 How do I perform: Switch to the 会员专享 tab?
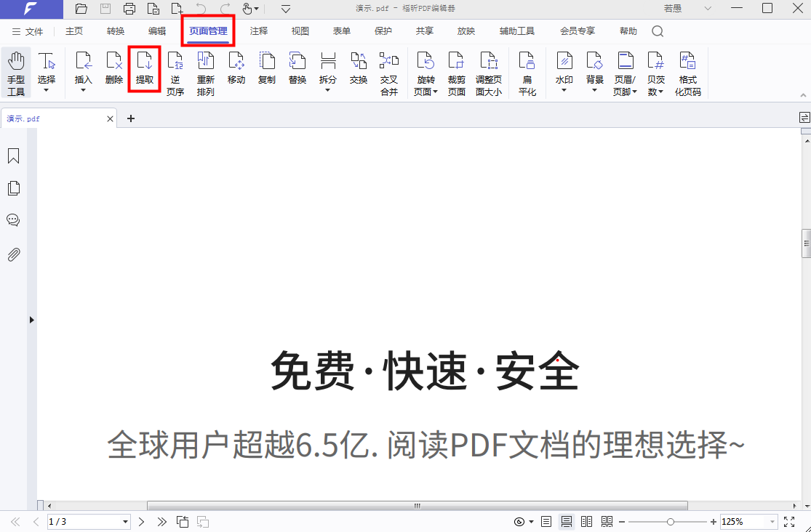[x=578, y=31]
